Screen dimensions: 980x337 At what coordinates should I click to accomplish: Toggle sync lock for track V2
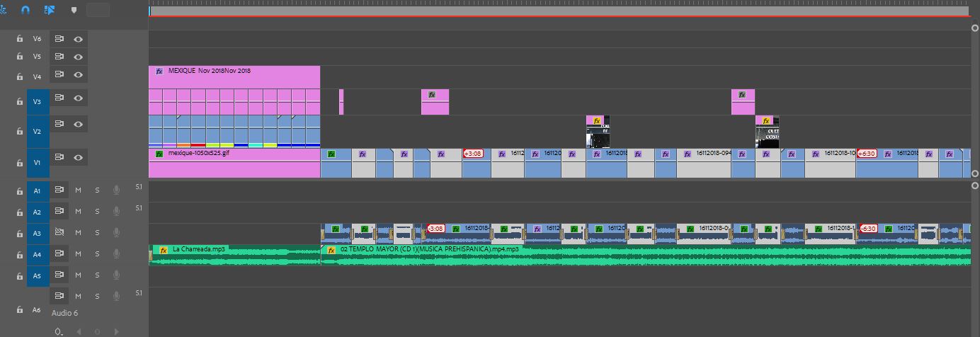pos(59,124)
